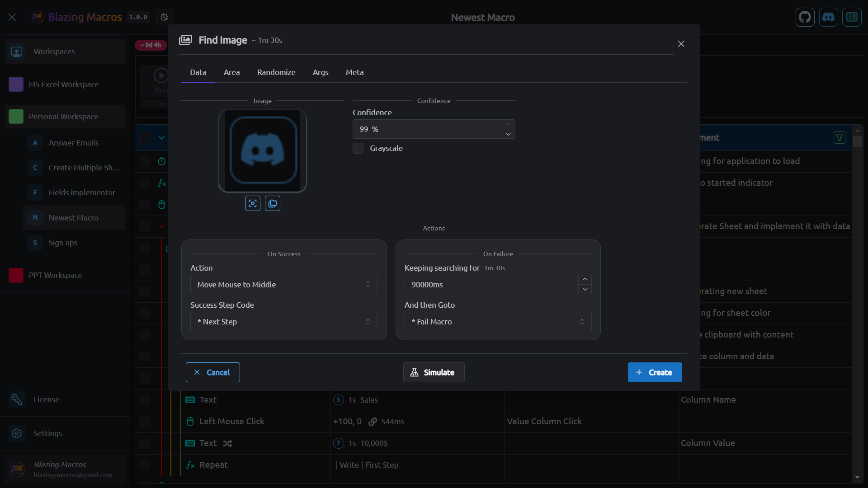Open the License sidebar item

(46, 399)
